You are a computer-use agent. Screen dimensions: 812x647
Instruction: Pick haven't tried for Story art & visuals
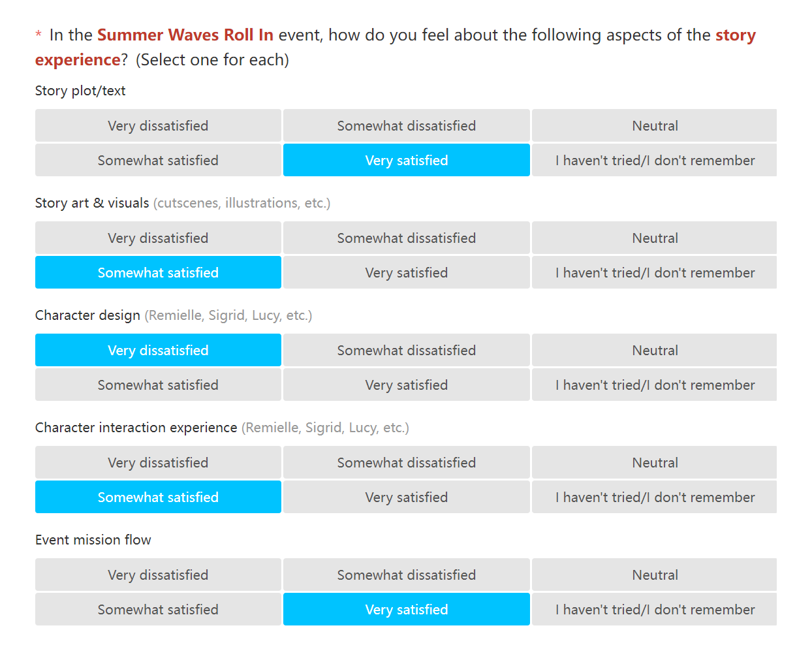pos(655,272)
